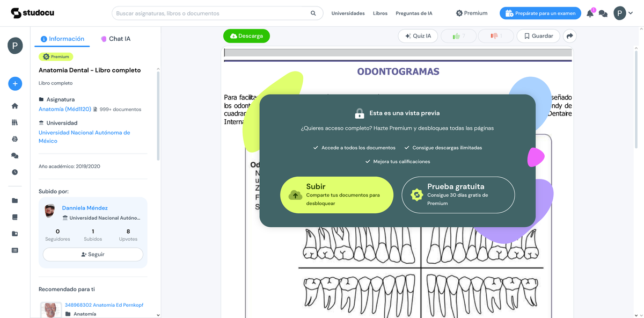This screenshot has height=318, width=644.
Task: Give the document a thumbs down
Action: tap(496, 35)
